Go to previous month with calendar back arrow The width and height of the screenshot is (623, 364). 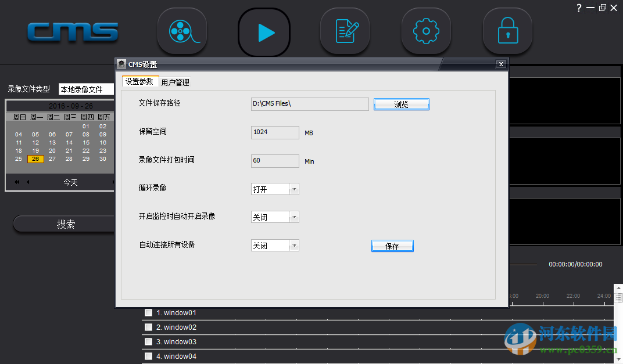coord(27,182)
